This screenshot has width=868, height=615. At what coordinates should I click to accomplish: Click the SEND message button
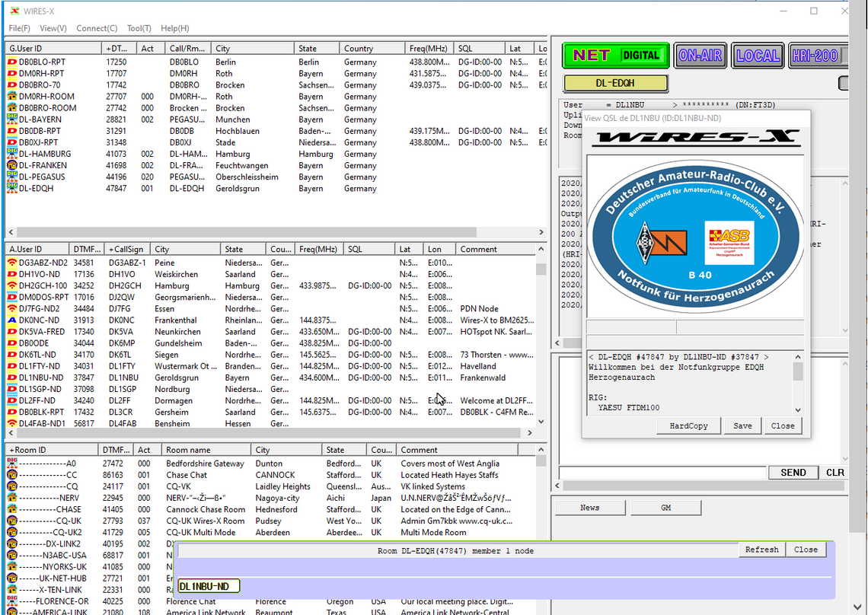(793, 472)
